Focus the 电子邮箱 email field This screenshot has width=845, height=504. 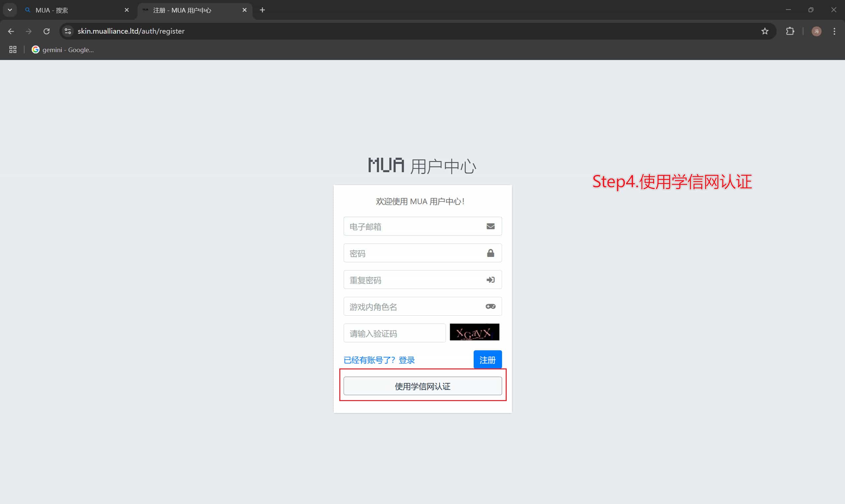[x=422, y=226]
